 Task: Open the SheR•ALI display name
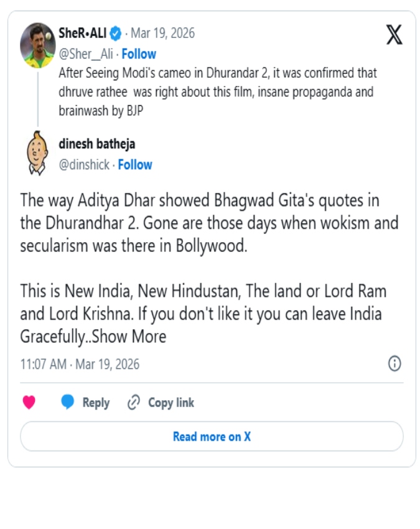83,33
